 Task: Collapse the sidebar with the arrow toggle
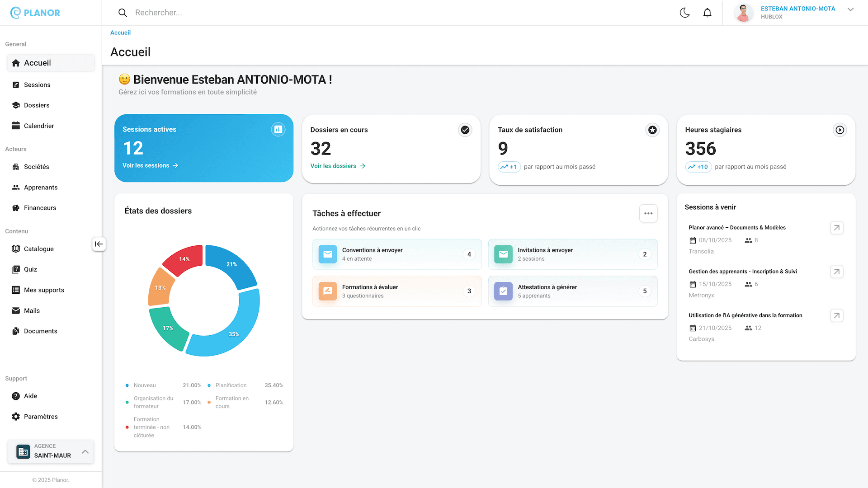pyautogui.click(x=99, y=244)
